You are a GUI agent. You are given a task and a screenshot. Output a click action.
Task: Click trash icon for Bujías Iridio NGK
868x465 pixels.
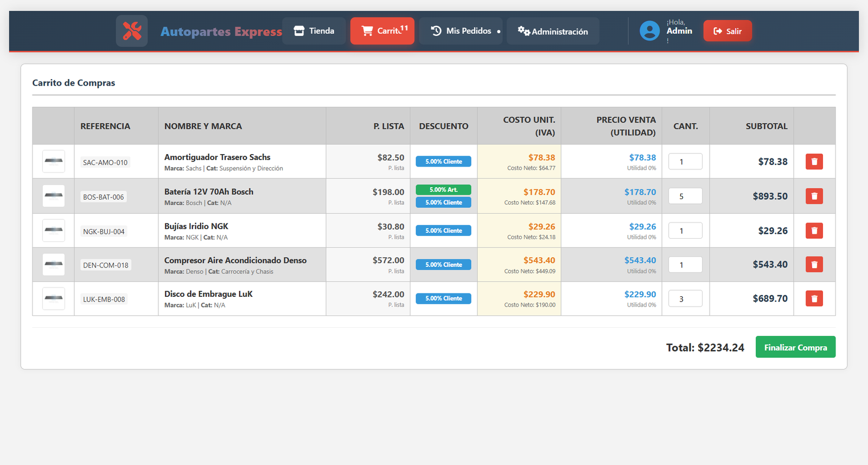coord(814,231)
